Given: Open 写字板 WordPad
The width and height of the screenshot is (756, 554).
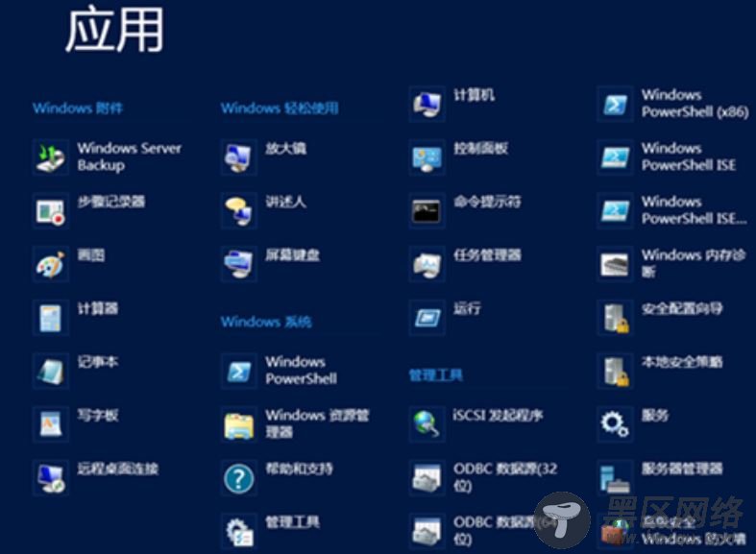Looking at the screenshot, I should (x=76, y=424).
